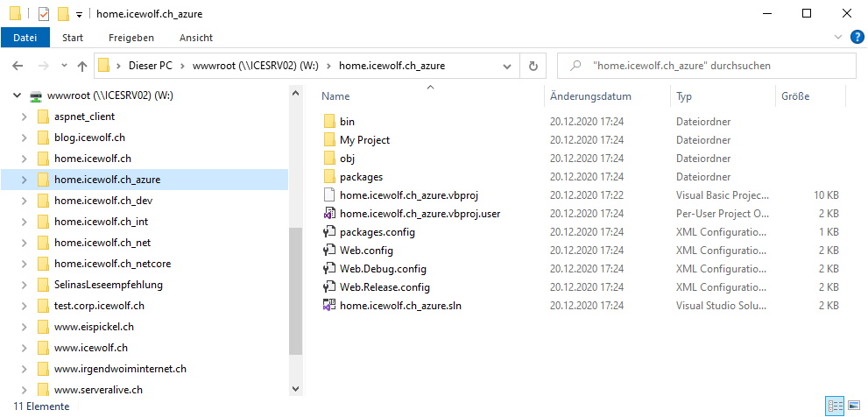Click 'Per-User Project O...' type cell
The width and height of the screenshot is (868, 417).
[x=722, y=214]
